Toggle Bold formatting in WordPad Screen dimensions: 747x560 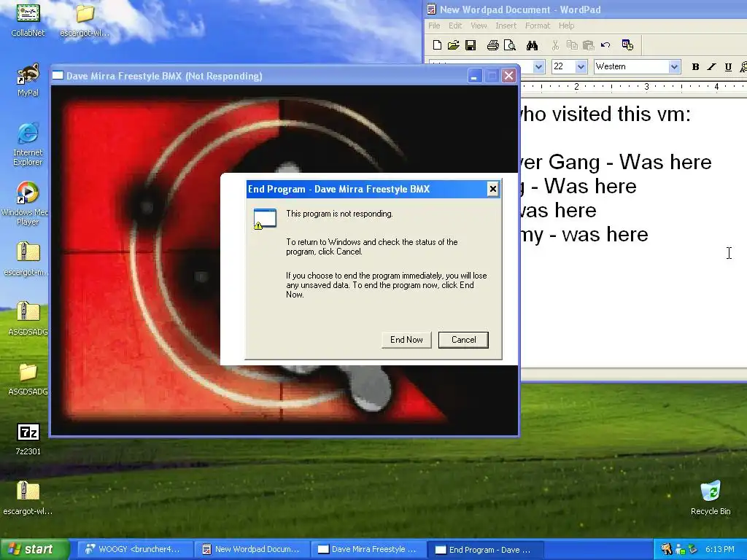coord(695,66)
